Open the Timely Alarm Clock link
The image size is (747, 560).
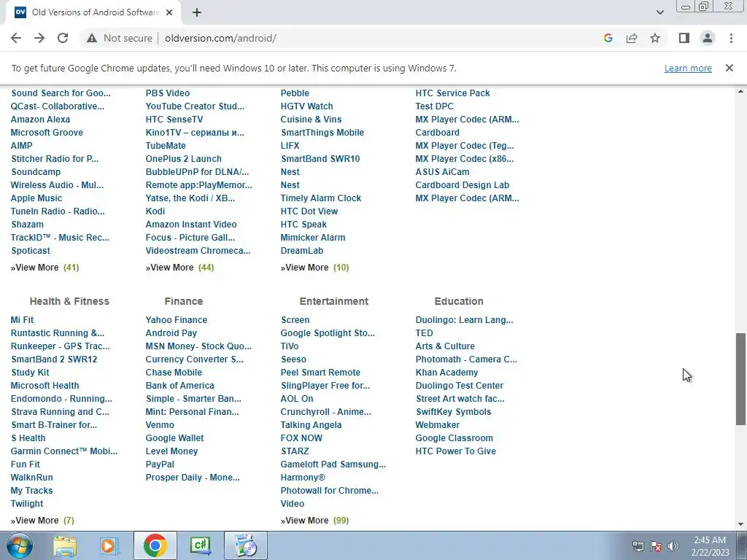pos(321,198)
